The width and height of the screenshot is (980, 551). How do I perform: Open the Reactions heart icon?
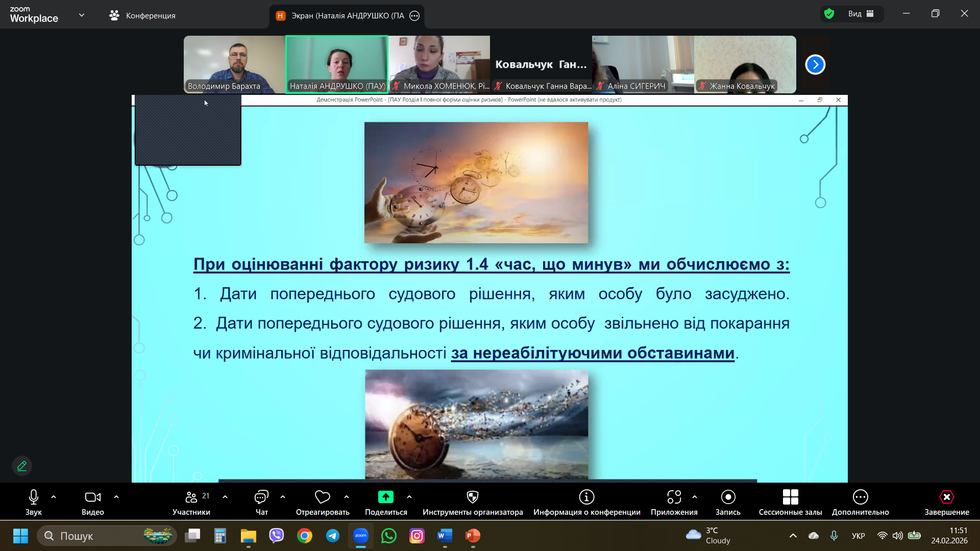[322, 497]
